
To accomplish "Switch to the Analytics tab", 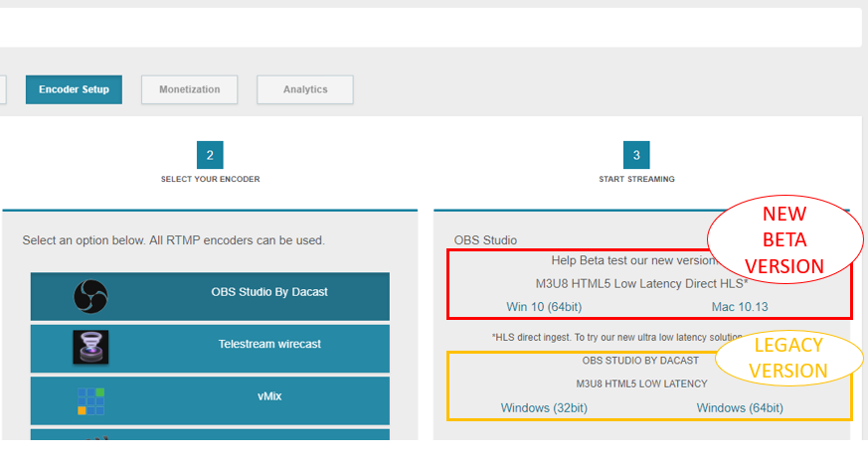I will (305, 89).
